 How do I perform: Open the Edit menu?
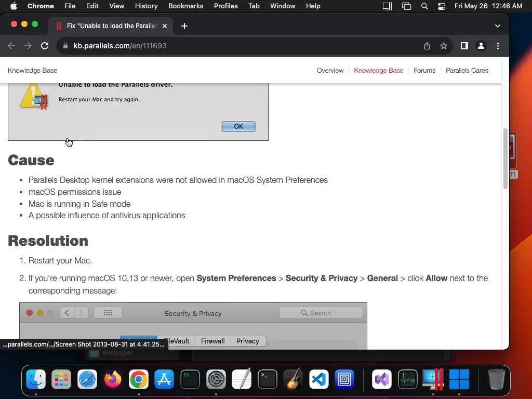92,6
